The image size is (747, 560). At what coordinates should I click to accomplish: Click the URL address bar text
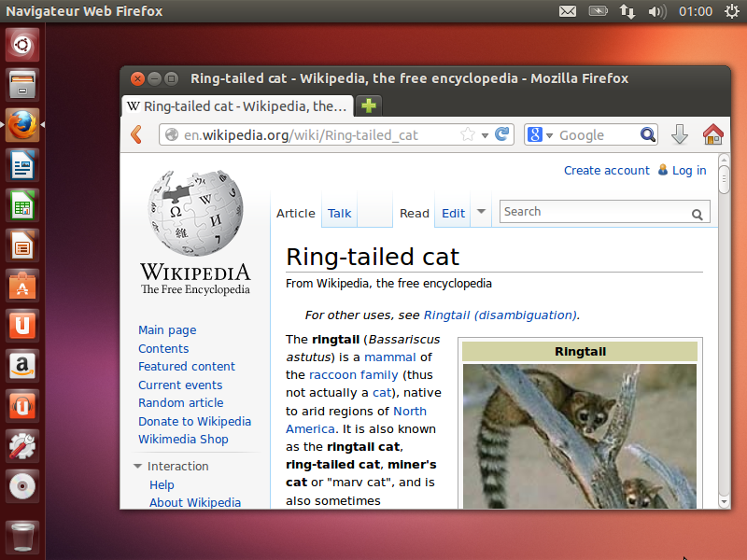pyautogui.click(x=301, y=135)
